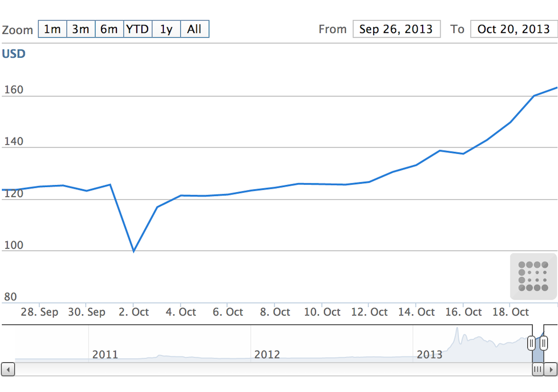
Task: Click the 2013 label in navigator
Action: click(429, 354)
